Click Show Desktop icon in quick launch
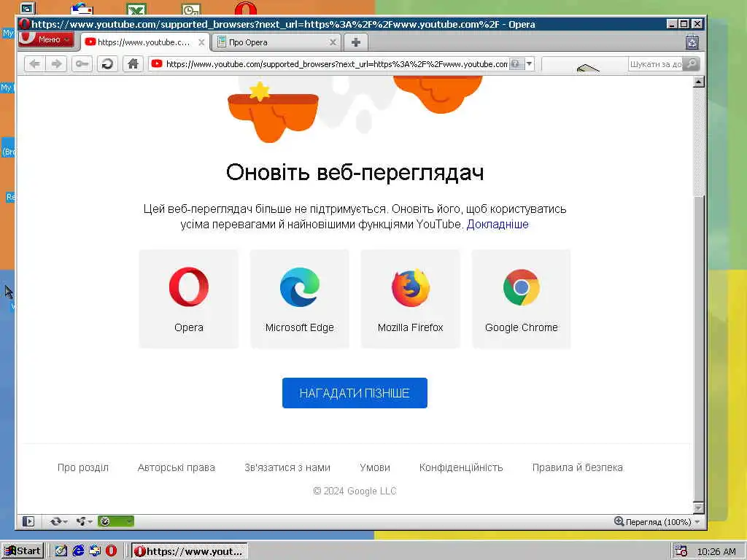 click(x=61, y=551)
